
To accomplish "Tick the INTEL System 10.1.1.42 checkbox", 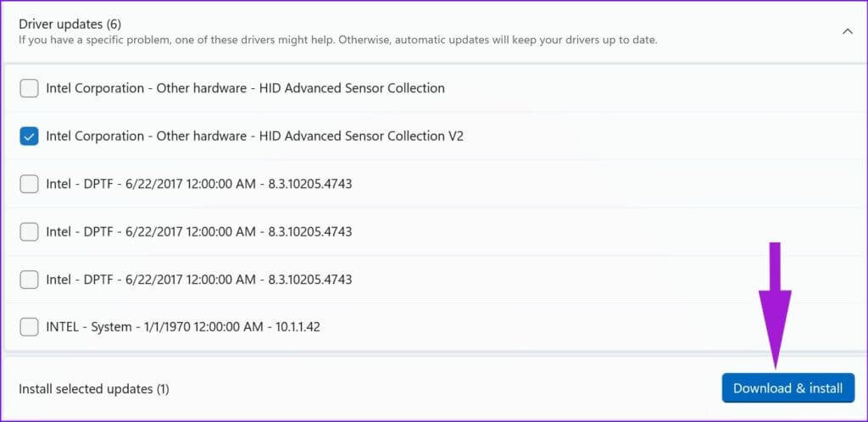I will (29, 327).
